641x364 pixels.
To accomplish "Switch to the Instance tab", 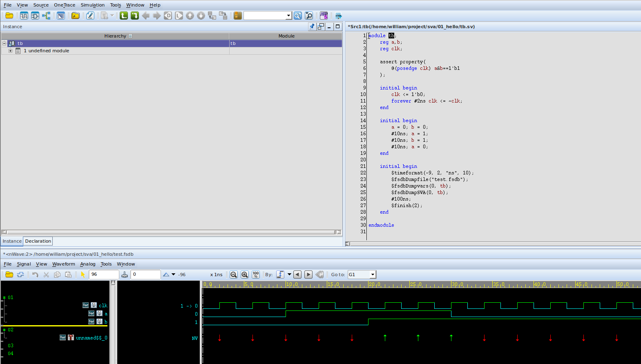I will [12, 241].
